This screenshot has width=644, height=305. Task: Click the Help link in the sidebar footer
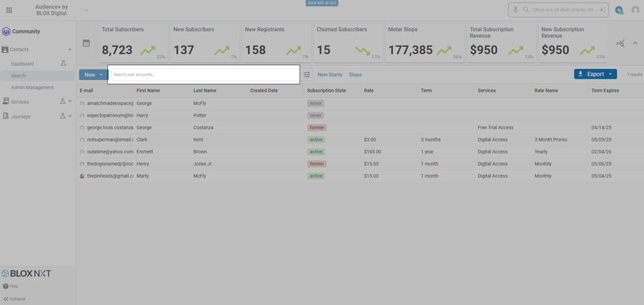coord(10,286)
